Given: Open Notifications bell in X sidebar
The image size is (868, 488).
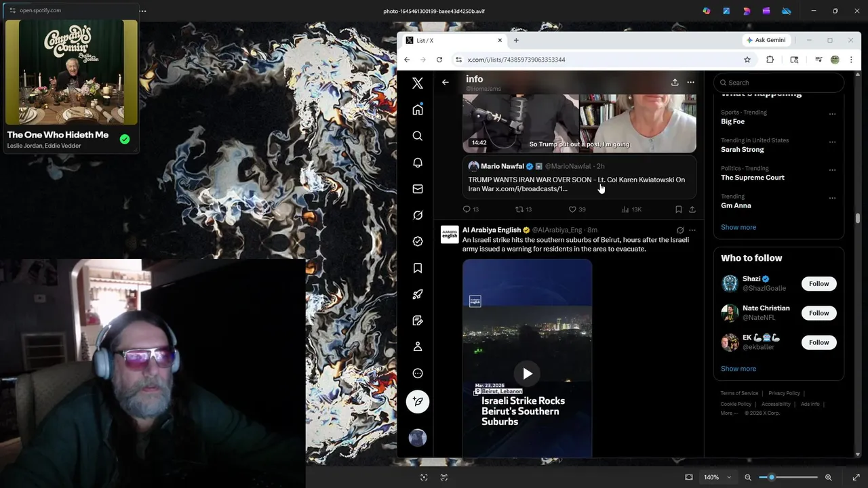Looking at the screenshot, I should pyautogui.click(x=418, y=163).
